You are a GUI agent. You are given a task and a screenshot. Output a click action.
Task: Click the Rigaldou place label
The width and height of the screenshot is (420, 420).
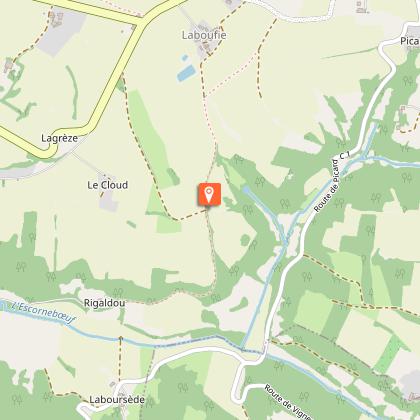click(104, 303)
